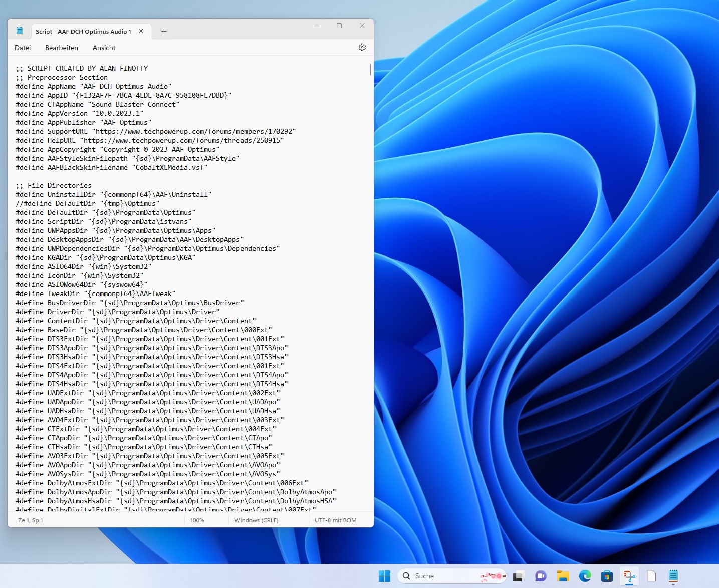Open Microsoft Store from the taskbar
719x588 pixels.
[607, 576]
